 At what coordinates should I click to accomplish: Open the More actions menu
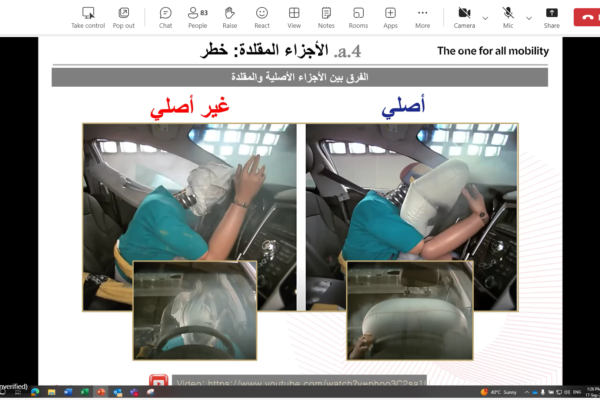click(x=423, y=16)
